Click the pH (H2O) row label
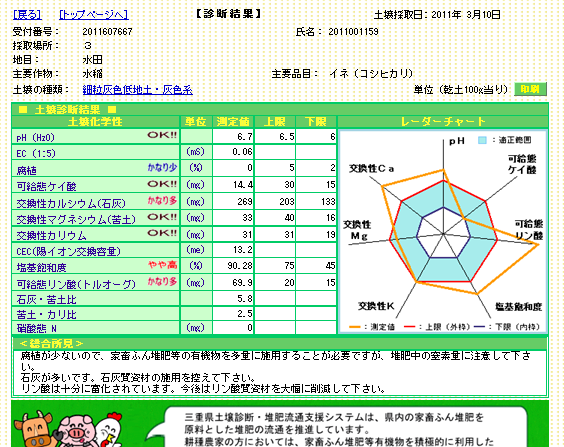This screenshot has height=447, width=564. 35,137
